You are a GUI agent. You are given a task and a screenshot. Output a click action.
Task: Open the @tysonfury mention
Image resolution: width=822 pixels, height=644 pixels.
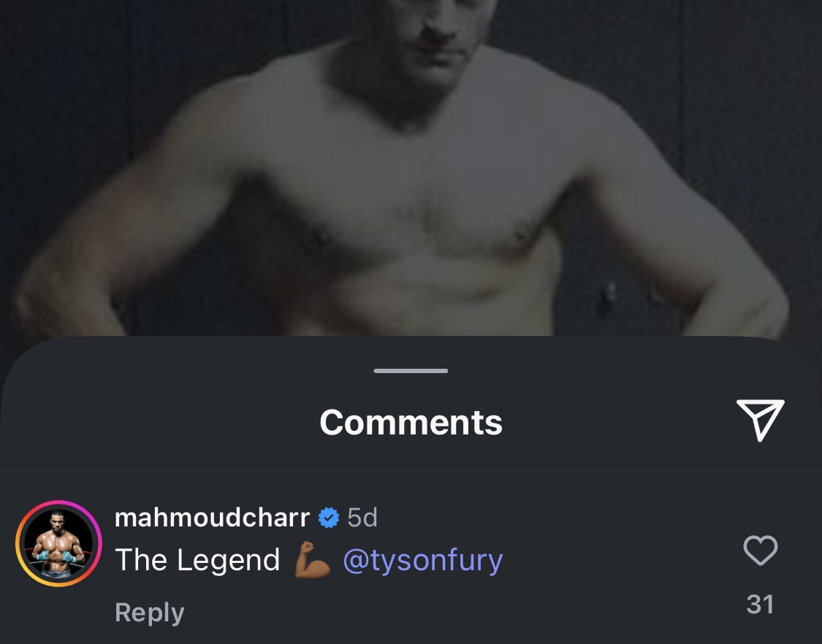tap(422, 560)
